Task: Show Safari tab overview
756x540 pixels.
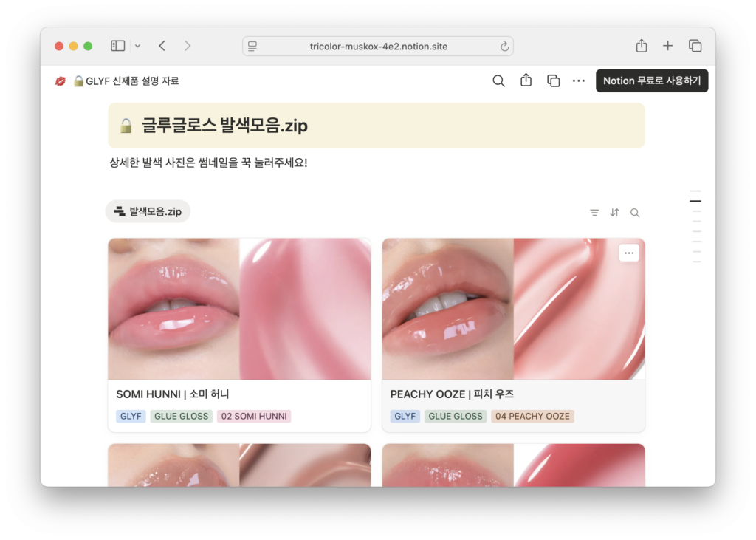Action: tap(695, 45)
